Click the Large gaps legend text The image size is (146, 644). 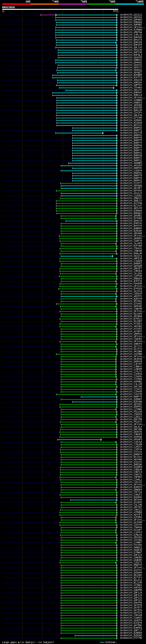pyautogui.click(x=28, y=642)
